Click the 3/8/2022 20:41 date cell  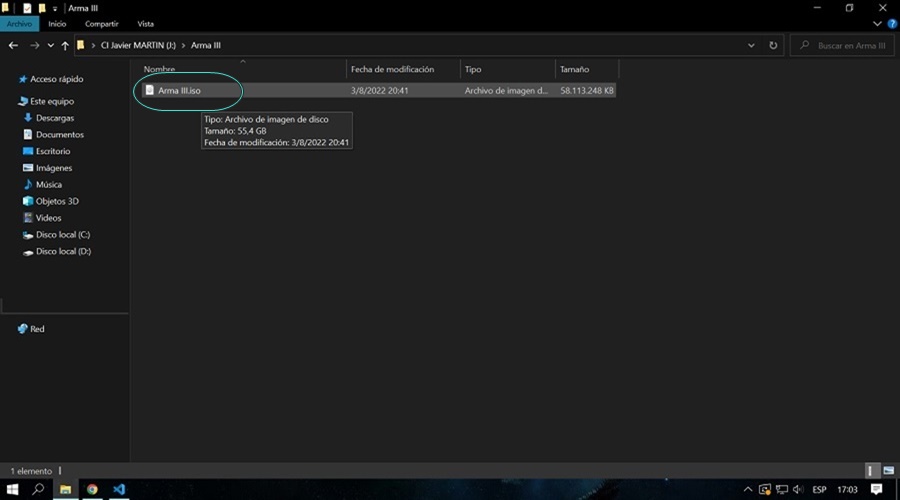(x=379, y=90)
